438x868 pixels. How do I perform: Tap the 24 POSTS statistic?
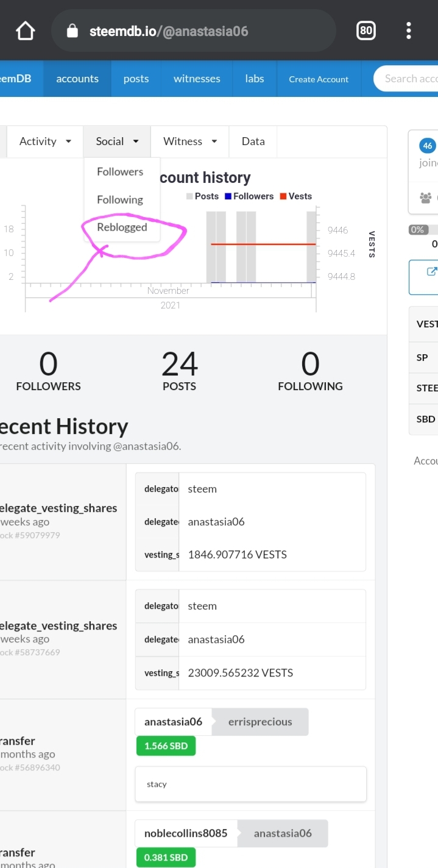point(180,371)
